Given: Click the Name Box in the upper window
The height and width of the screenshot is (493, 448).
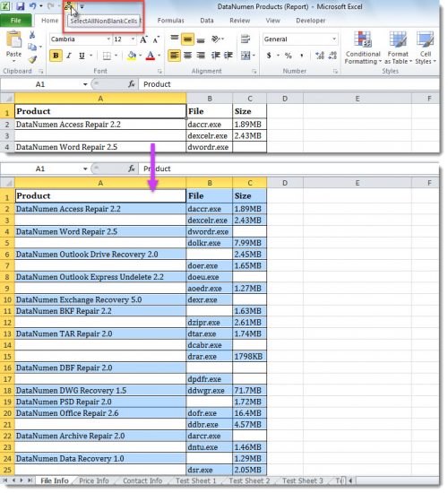Looking at the screenshot, I should (40, 84).
